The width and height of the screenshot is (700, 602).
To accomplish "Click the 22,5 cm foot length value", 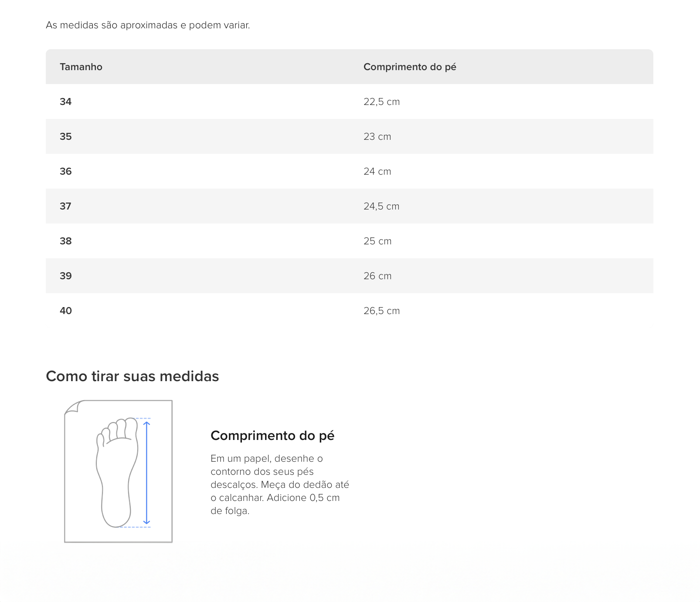I will pos(381,101).
